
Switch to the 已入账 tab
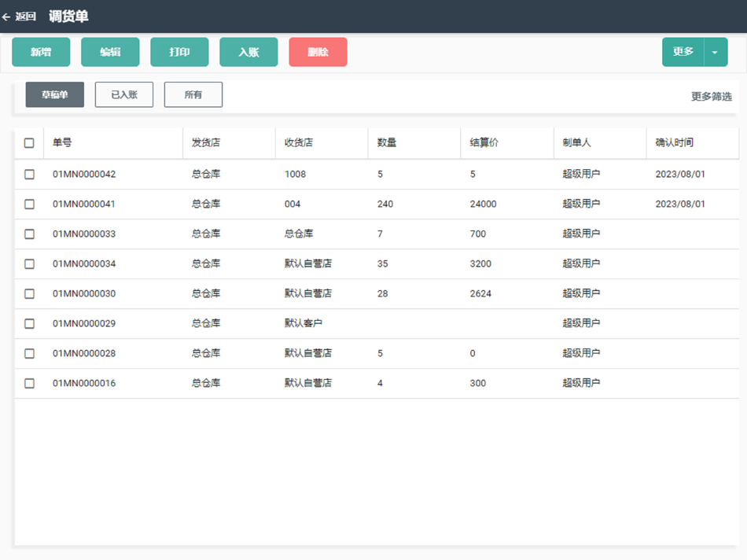[x=124, y=94]
